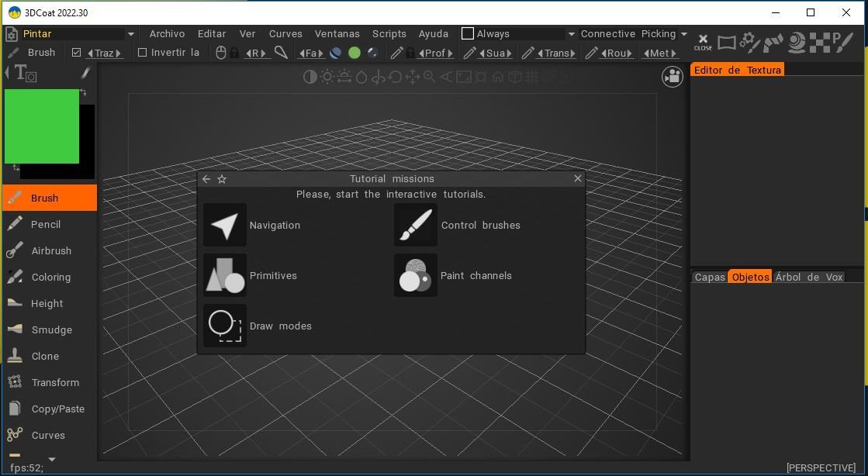Expand more tools arrow below Curves
868x476 pixels.
click(x=52, y=459)
